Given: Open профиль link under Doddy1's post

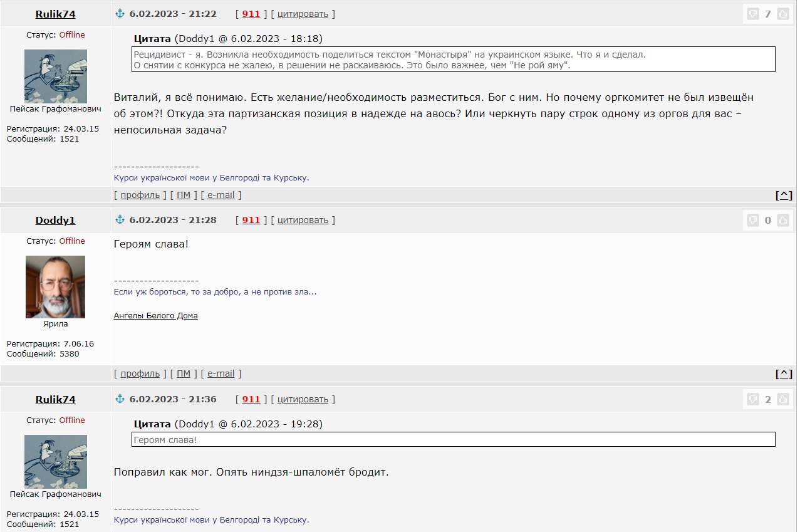Looking at the screenshot, I should (140, 373).
